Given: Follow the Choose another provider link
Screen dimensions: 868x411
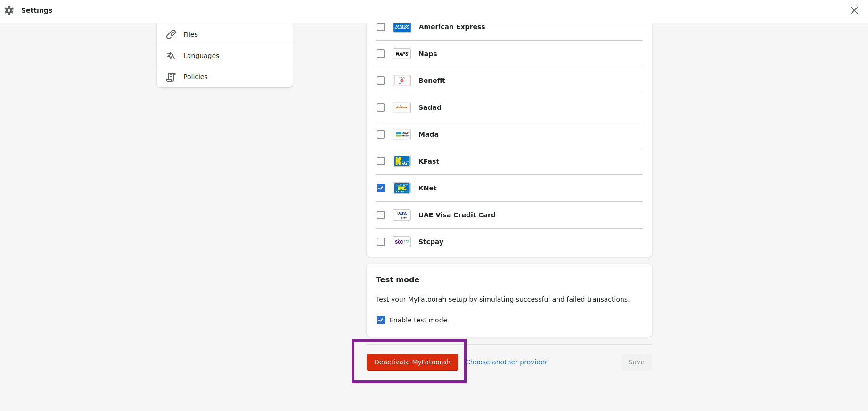Looking at the screenshot, I should point(507,362).
